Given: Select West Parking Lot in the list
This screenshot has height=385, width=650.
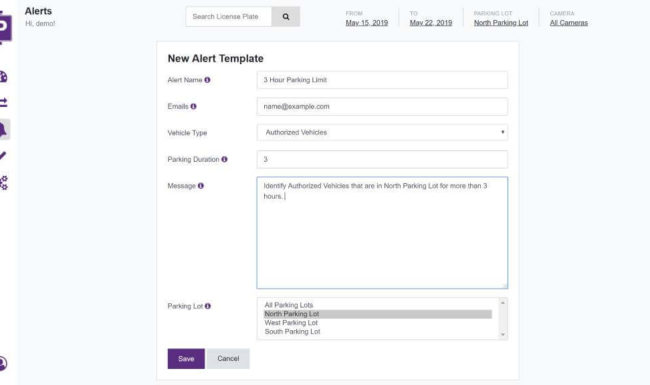Looking at the screenshot, I should tap(291, 323).
